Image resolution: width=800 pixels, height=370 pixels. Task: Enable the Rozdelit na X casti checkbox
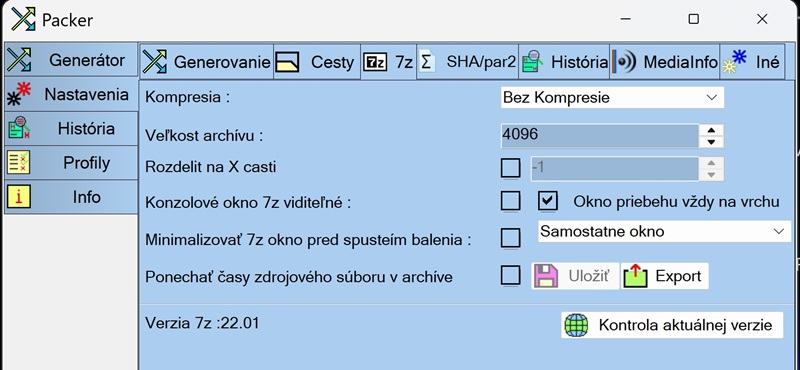click(511, 168)
